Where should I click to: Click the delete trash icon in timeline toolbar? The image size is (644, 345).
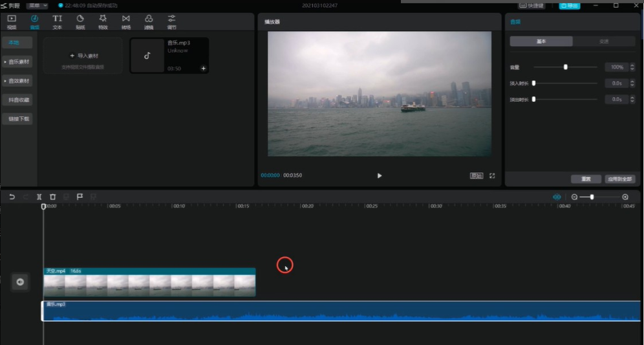point(53,197)
